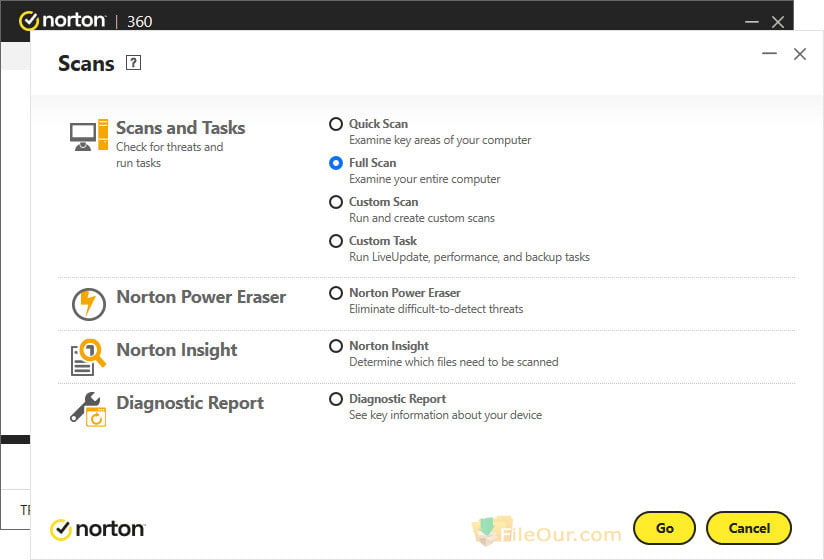Screen dimensions: 824x560
Task: Select the Custom Task radio option
Action: pos(336,241)
